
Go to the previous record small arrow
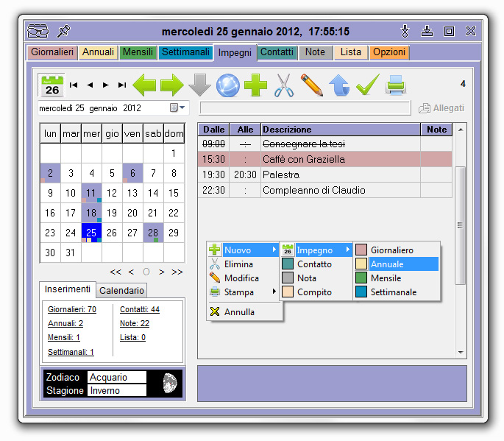tap(90, 85)
